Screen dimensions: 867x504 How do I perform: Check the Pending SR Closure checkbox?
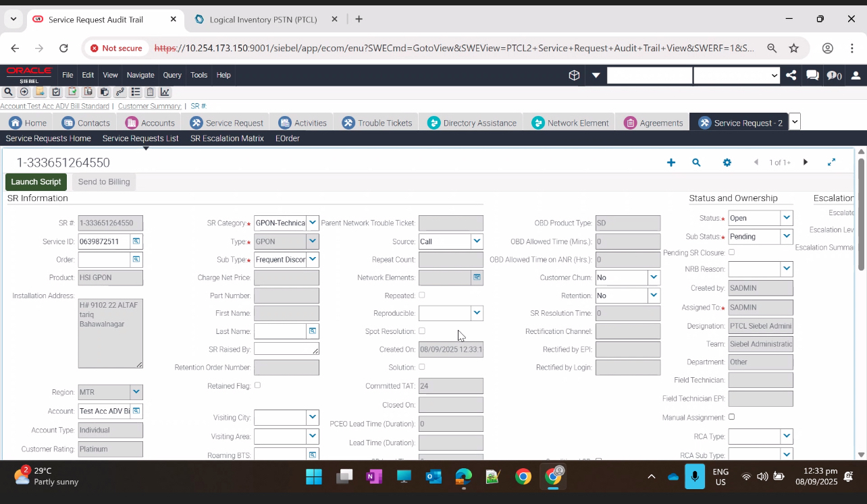click(731, 252)
